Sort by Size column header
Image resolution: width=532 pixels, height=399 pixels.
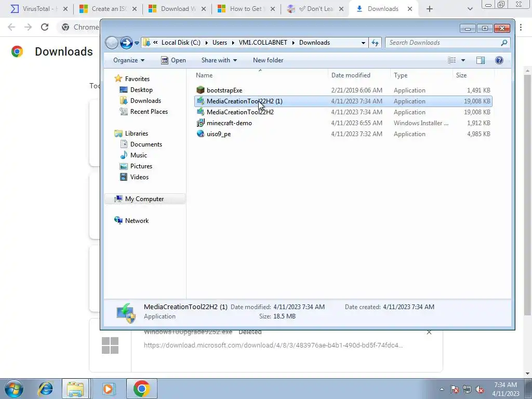click(473, 75)
